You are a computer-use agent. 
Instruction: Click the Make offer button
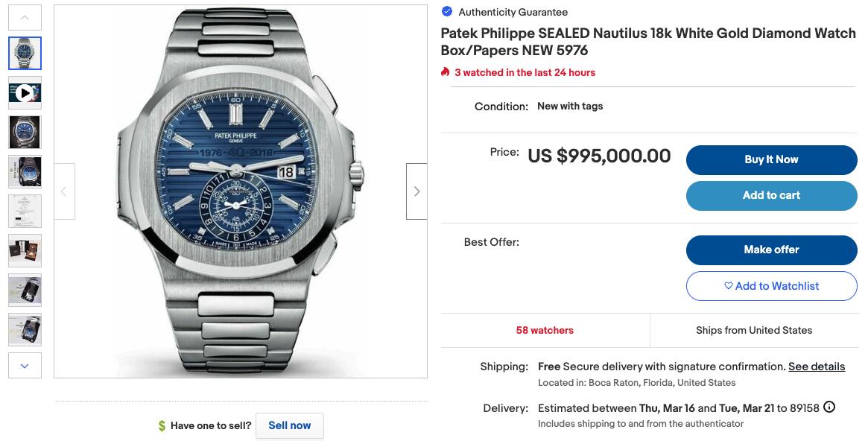(771, 250)
